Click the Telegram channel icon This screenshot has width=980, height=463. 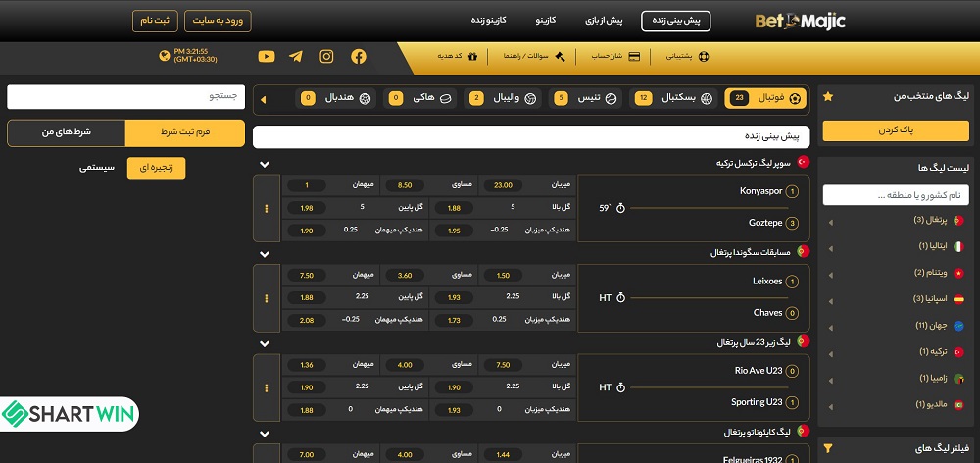(296, 56)
